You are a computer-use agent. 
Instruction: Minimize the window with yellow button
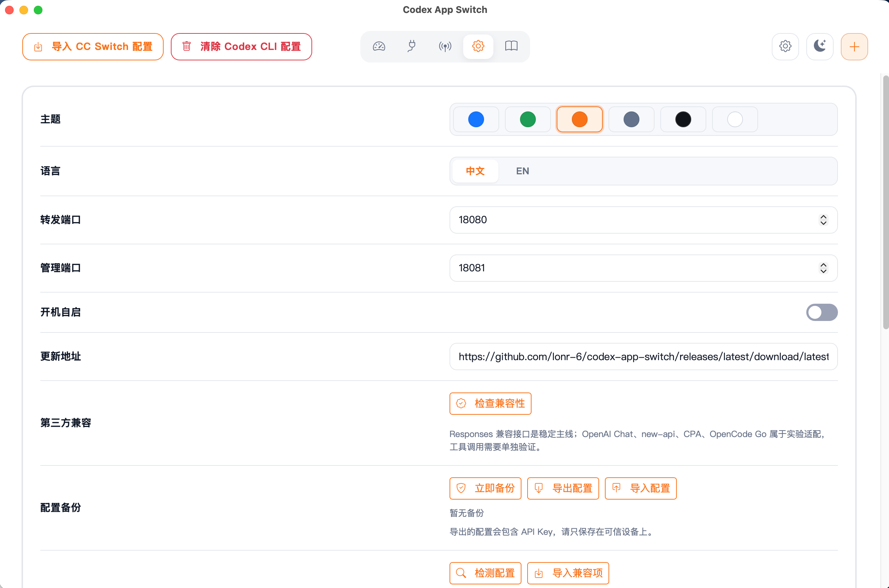click(x=24, y=10)
